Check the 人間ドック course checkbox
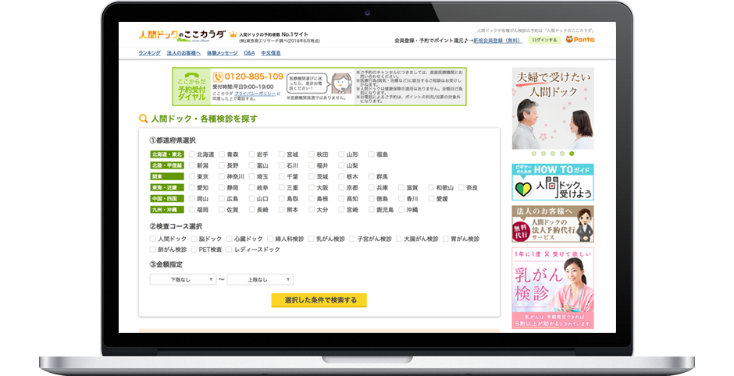The width and height of the screenshot is (734, 376). tap(153, 239)
